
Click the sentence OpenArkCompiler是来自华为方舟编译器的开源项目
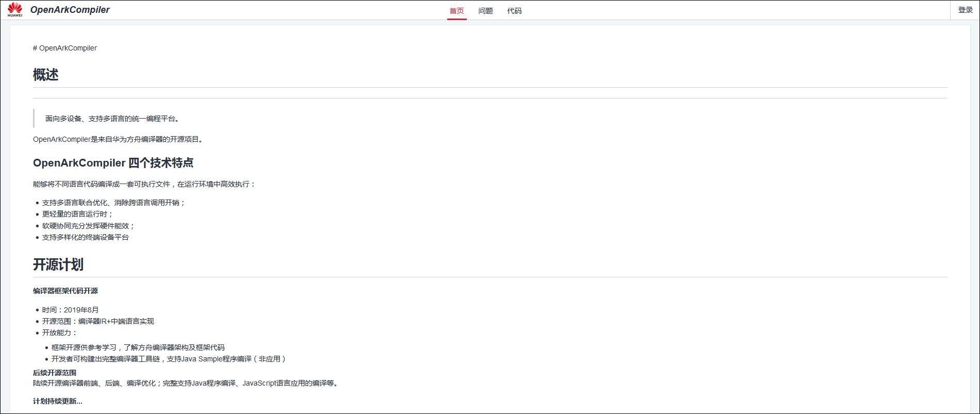pos(118,139)
